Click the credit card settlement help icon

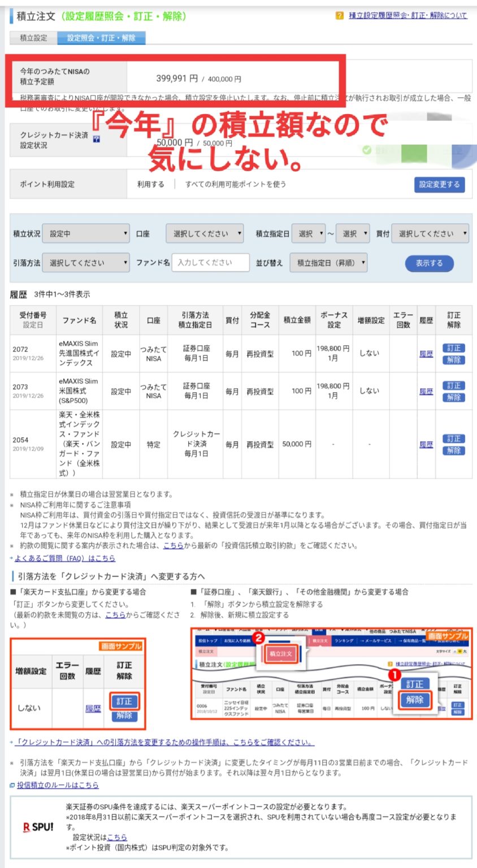(x=96, y=140)
